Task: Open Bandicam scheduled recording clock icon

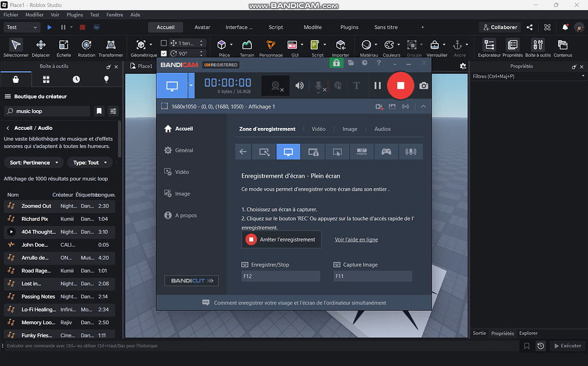Action: 365,63
